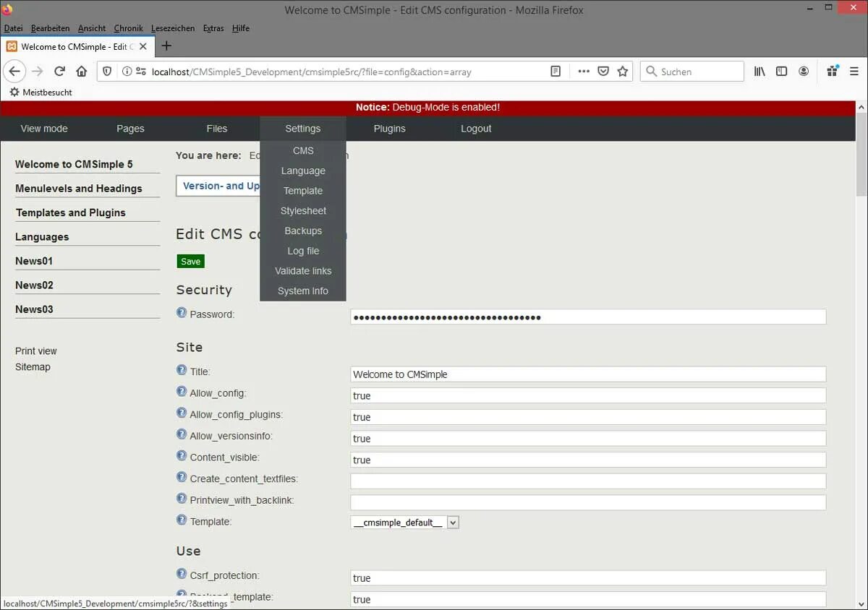The width and height of the screenshot is (868, 610).
Task: Click help icon next to Title
Action: 182,370
